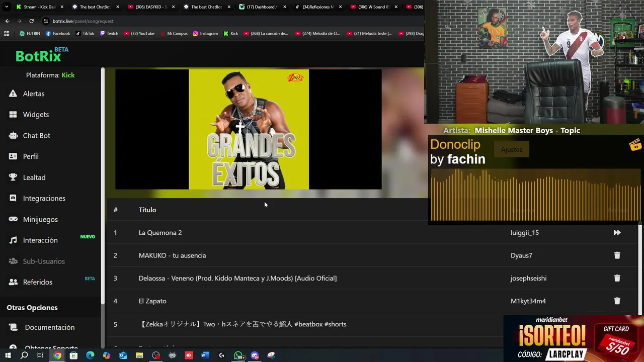This screenshot has height=362, width=644.
Task: Open WhatsApp from the taskbar
Action: coord(238,355)
